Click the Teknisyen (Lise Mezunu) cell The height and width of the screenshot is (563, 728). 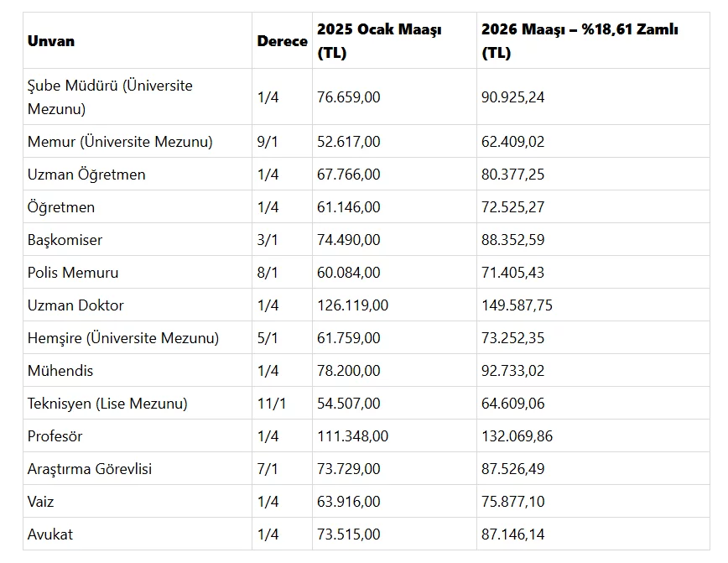(107, 404)
